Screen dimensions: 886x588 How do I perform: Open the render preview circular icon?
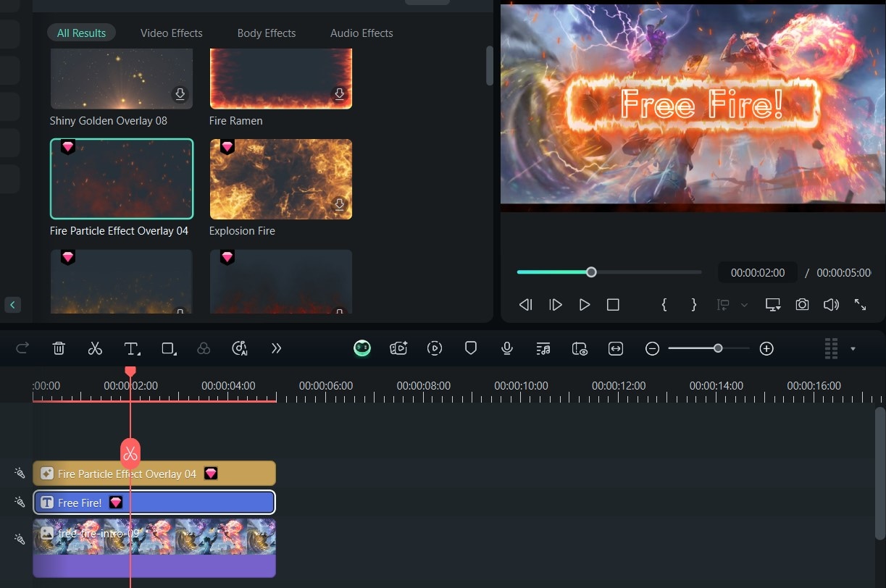click(435, 348)
